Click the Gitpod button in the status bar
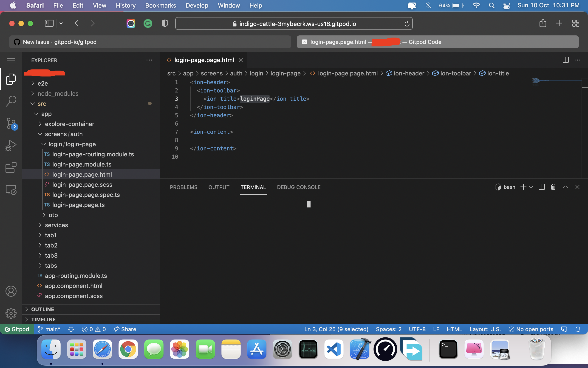 coord(17,329)
